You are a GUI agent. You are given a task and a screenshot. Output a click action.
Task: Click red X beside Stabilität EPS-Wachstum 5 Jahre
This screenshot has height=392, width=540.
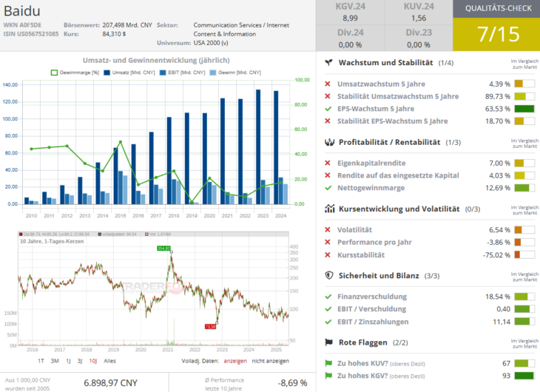328,121
